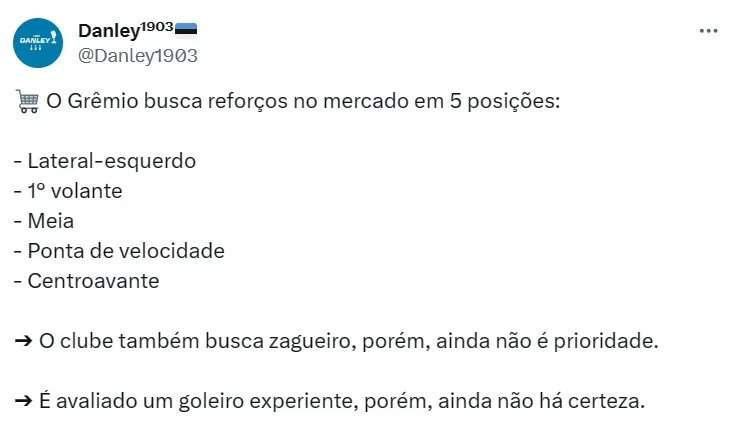The width and height of the screenshot is (734, 434).
Task: Select the 'Lateral-esquerdo' list line
Action: click(105, 161)
